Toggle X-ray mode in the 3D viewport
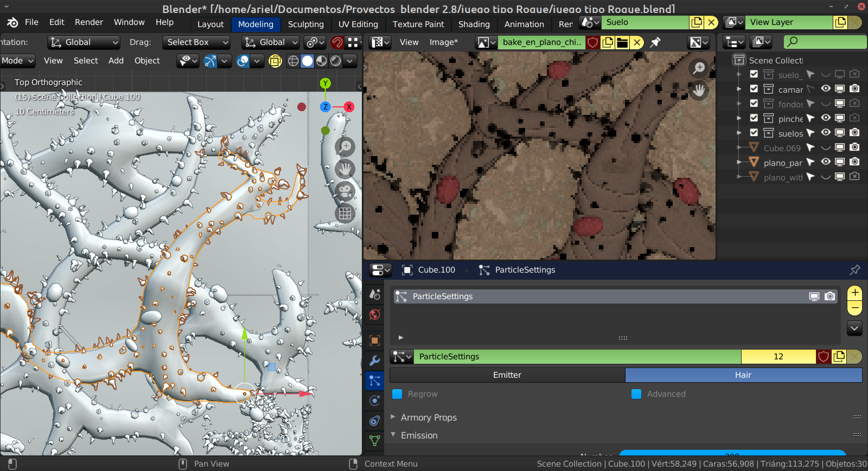 tap(275, 61)
